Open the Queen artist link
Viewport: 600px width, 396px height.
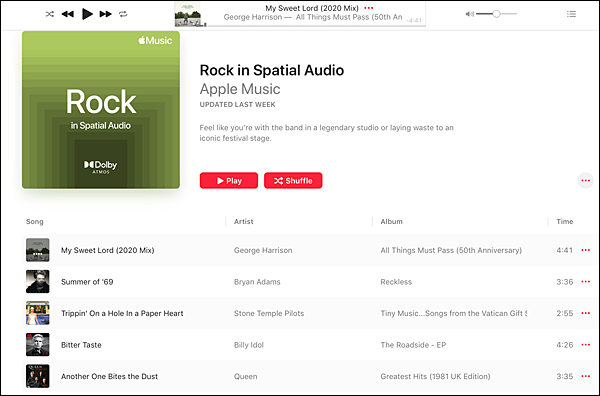tap(245, 376)
